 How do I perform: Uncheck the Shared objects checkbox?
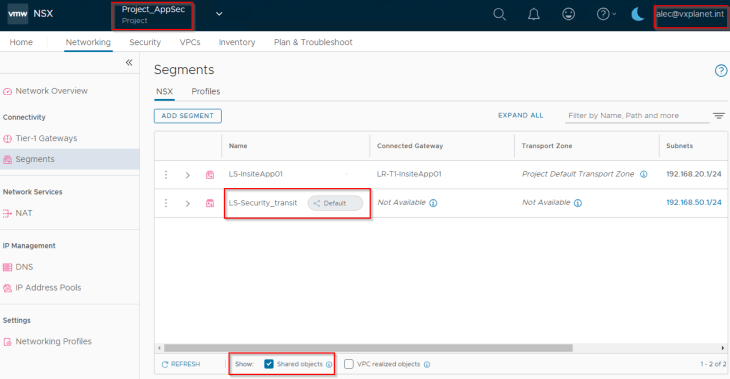pos(269,364)
